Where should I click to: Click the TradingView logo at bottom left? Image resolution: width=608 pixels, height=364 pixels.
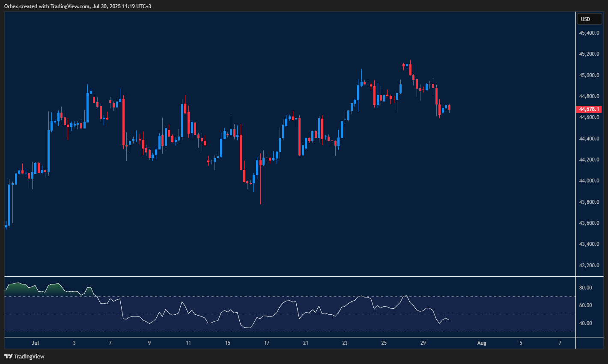24,356
